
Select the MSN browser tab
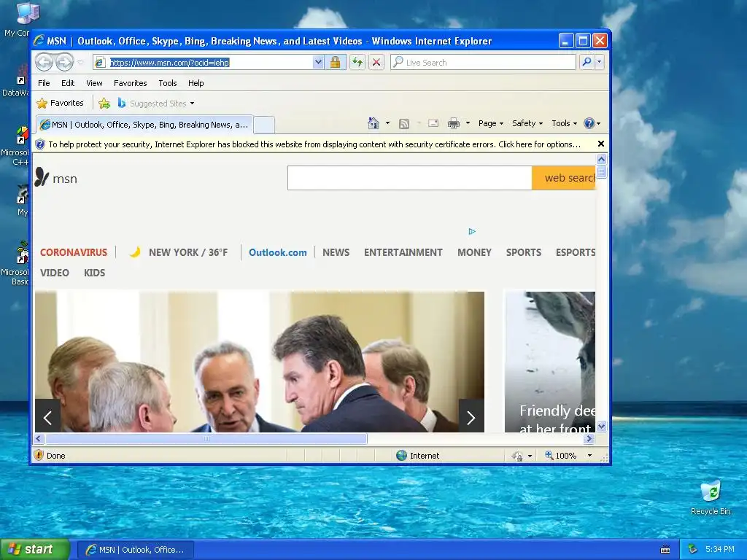[x=144, y=125]
